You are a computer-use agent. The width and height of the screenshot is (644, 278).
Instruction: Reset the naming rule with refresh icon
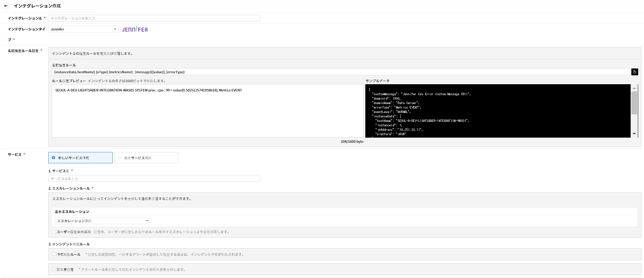coord(634,72)
